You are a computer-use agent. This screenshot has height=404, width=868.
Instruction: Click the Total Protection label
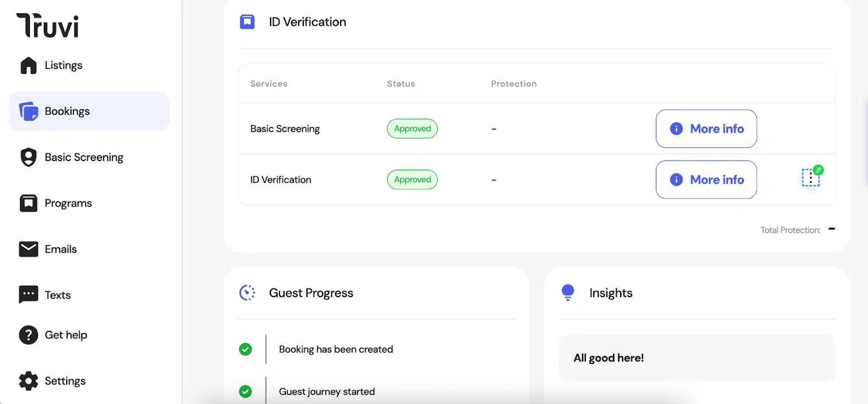(x=790, y=230)
